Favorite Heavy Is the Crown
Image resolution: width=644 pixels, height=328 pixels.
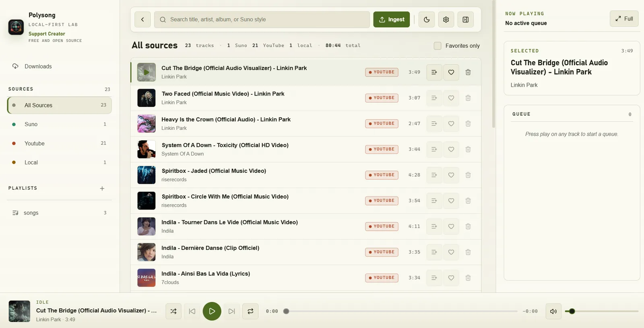click(451, 124)
